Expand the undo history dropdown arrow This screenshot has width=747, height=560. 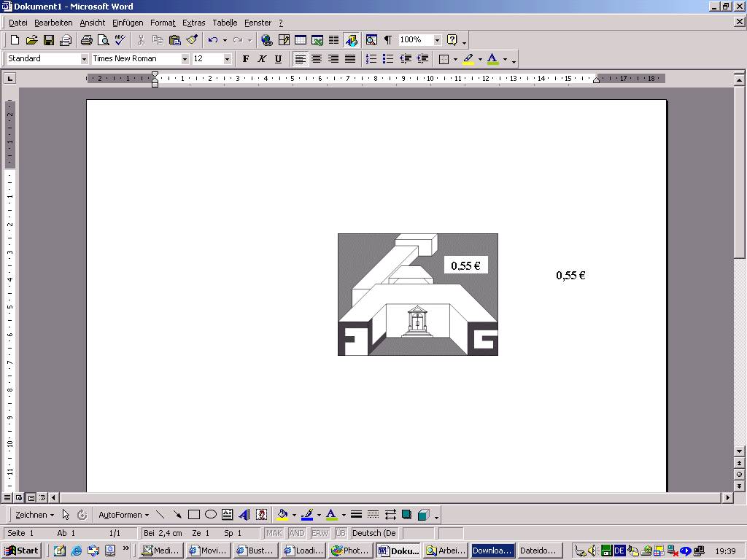pyautogui.click(x=225, y=40)
